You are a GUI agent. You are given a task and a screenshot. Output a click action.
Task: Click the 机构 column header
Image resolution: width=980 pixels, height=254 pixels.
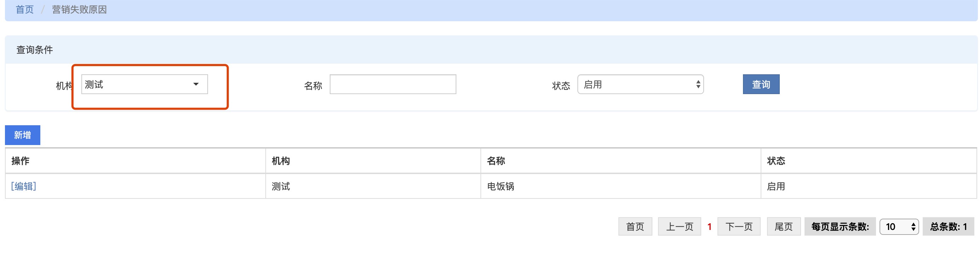point(281,161)
